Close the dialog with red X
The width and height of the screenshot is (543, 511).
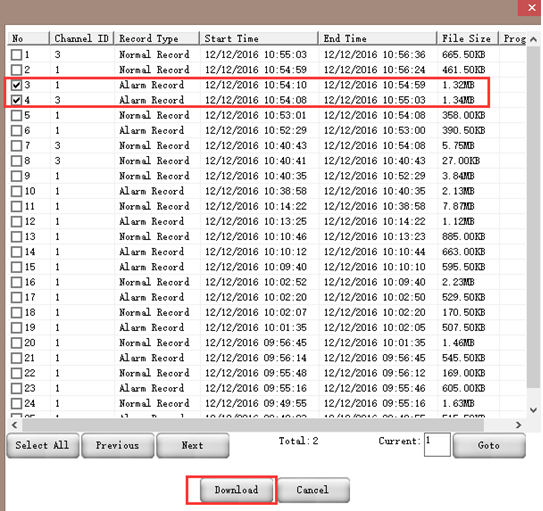pyautogui.click(x=531, y=8)
